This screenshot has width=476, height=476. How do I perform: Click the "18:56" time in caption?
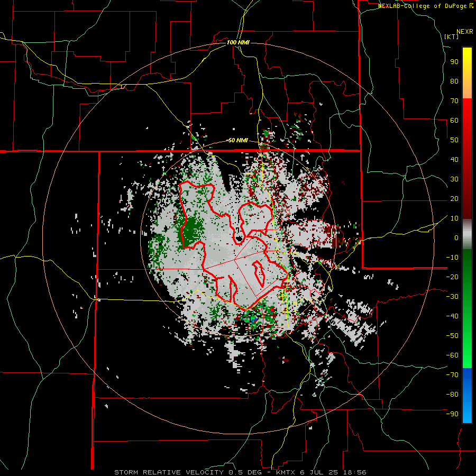click(x=354, y=472)
